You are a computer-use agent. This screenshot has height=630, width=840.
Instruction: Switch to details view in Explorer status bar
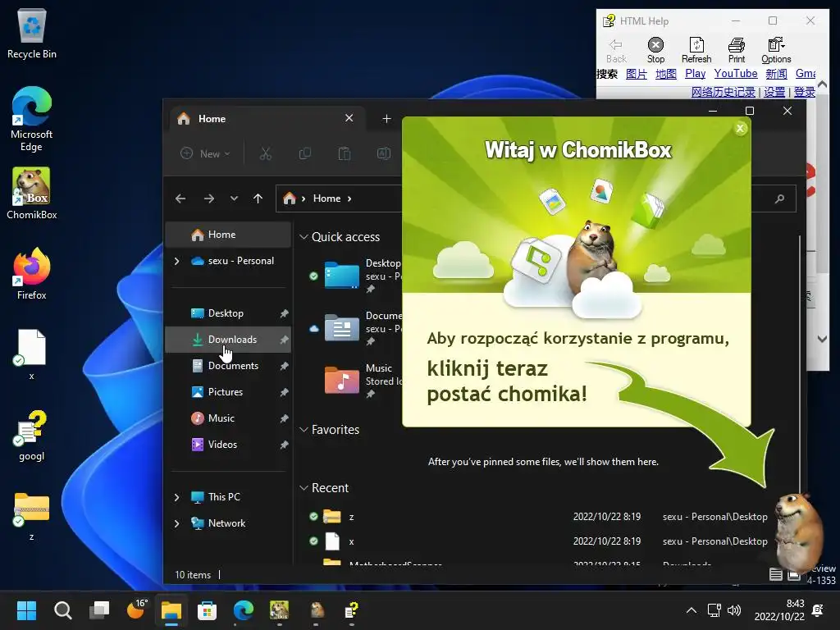point(776,575)
